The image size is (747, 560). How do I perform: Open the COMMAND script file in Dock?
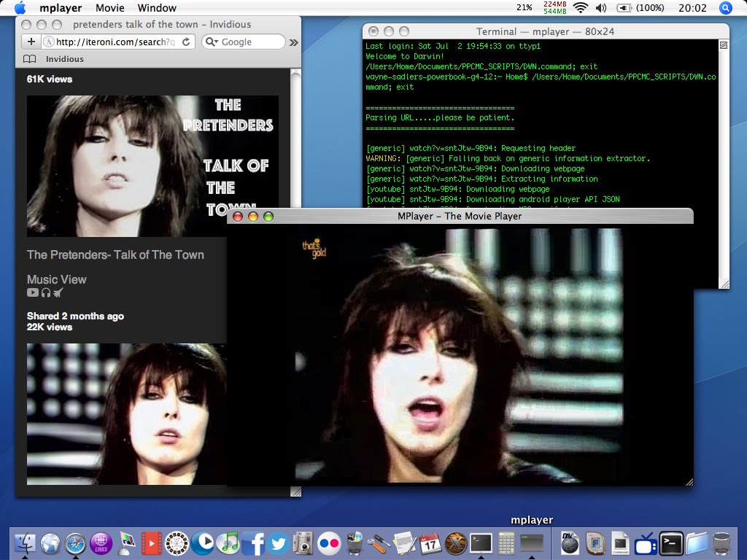620,543
